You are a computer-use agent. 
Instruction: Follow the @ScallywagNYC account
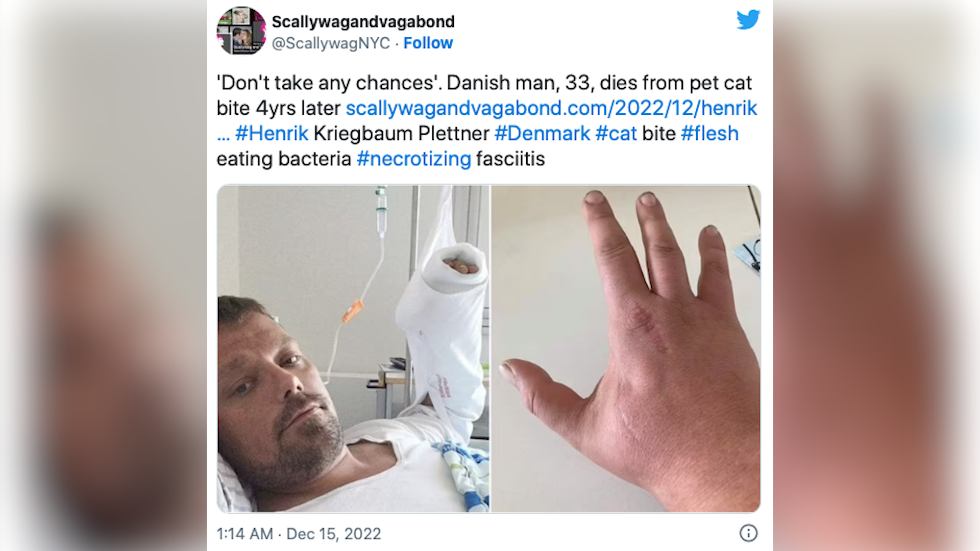(428, 43)
